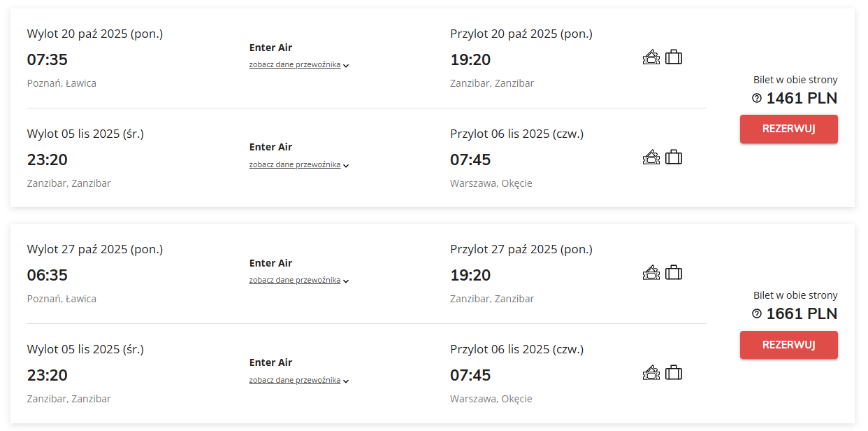Click luggage icon for 27 paź Poznań departure
868x431 pixels.
pos(674,273)
